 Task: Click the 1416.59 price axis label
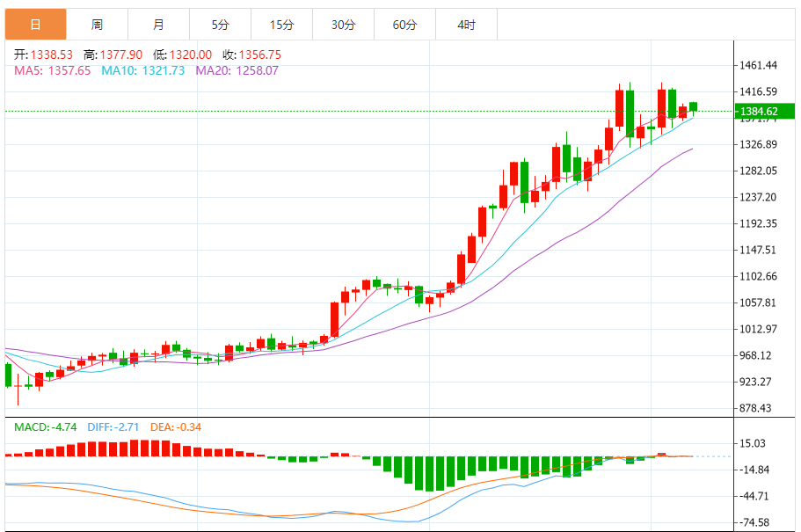pos(758,92)
